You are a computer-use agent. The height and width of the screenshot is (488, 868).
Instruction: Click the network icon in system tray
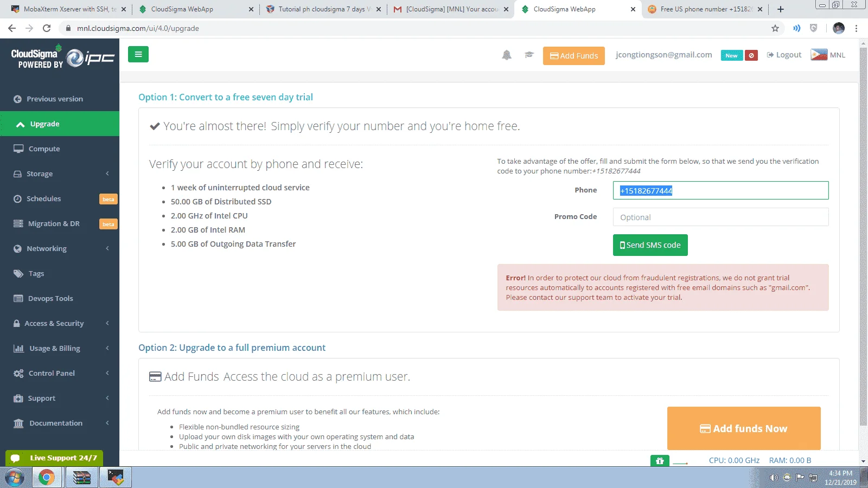click(813, 478)
